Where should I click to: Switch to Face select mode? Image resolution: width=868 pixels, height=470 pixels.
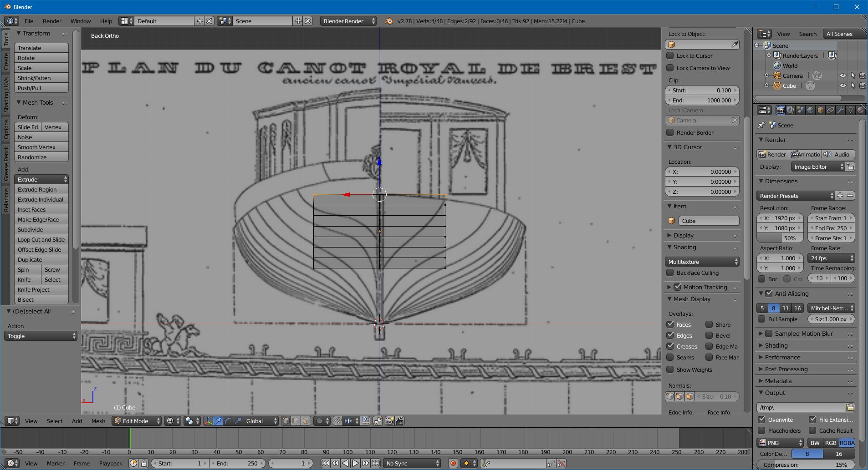306,421
